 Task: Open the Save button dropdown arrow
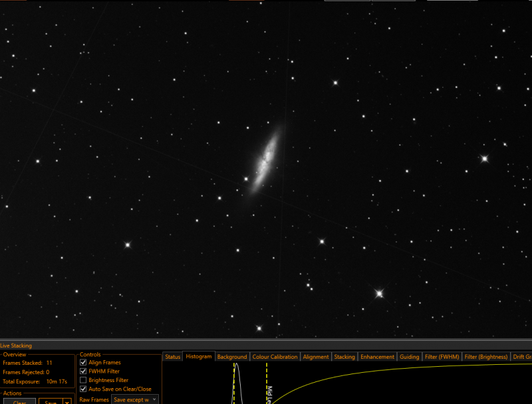(67, 402)
